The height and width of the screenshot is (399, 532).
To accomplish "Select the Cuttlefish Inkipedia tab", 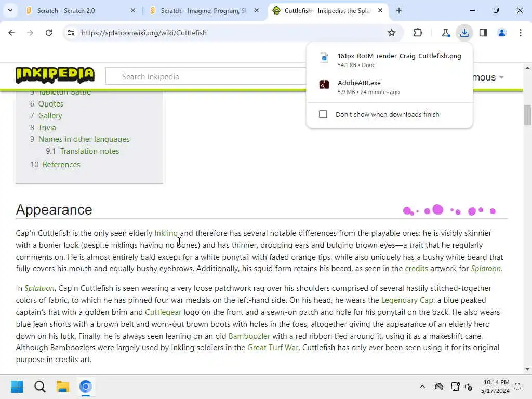I will (x=327, y=11).
